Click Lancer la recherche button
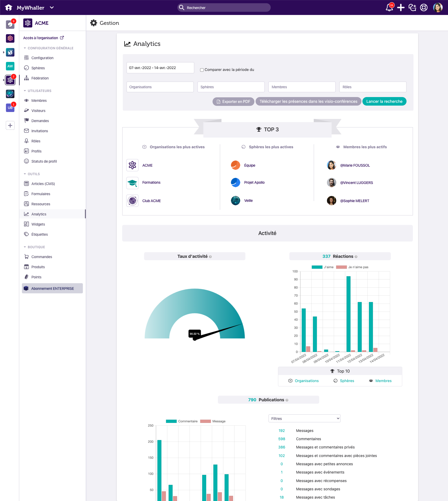448x501 pixels. [384, 102]
